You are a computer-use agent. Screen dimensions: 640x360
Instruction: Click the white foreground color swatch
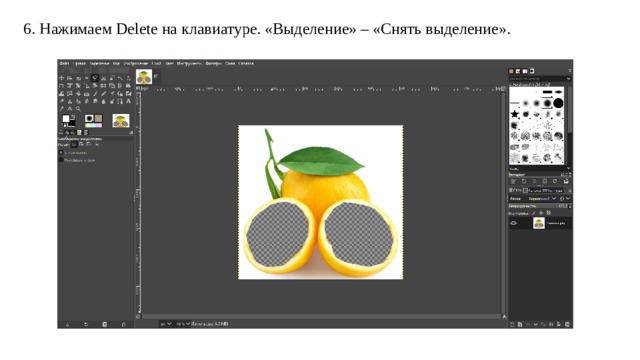coord(66,118)
